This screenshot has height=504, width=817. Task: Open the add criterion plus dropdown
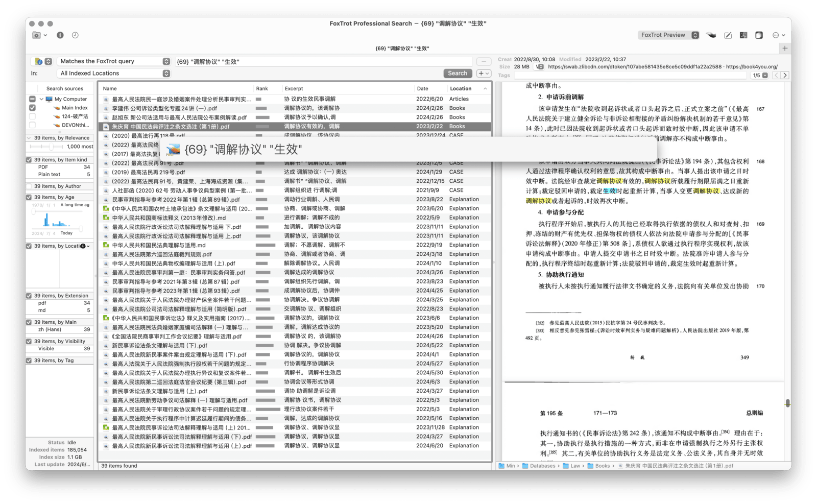(x=484, y=74)
